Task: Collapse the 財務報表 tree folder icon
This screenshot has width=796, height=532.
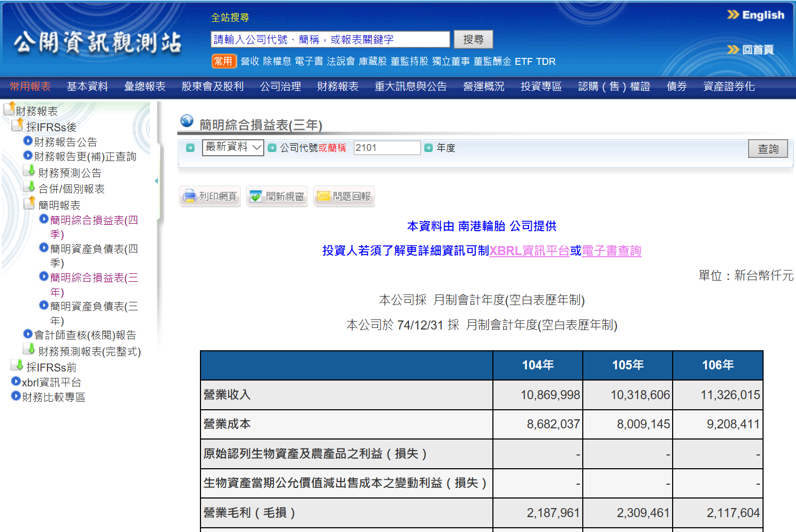Action: click(x=9, y=109)
